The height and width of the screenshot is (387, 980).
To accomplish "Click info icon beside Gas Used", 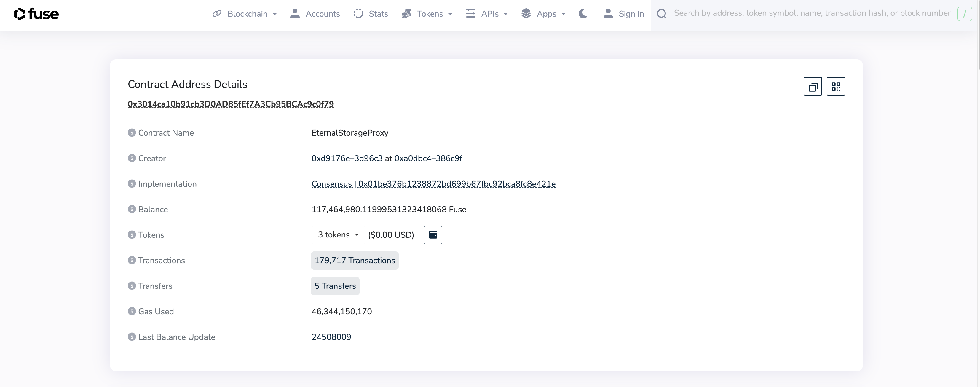I will 132,312.
